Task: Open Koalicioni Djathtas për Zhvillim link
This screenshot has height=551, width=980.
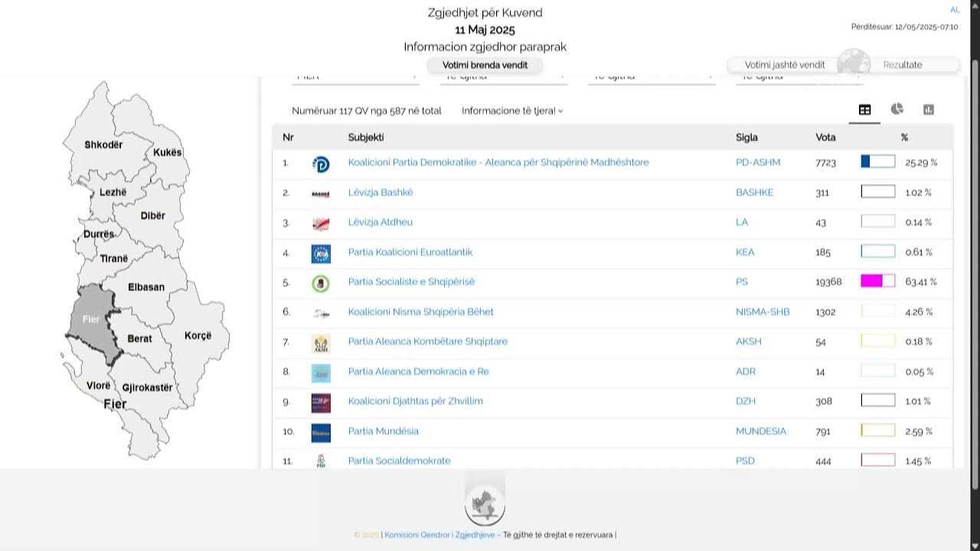Action: coord(416,401)
